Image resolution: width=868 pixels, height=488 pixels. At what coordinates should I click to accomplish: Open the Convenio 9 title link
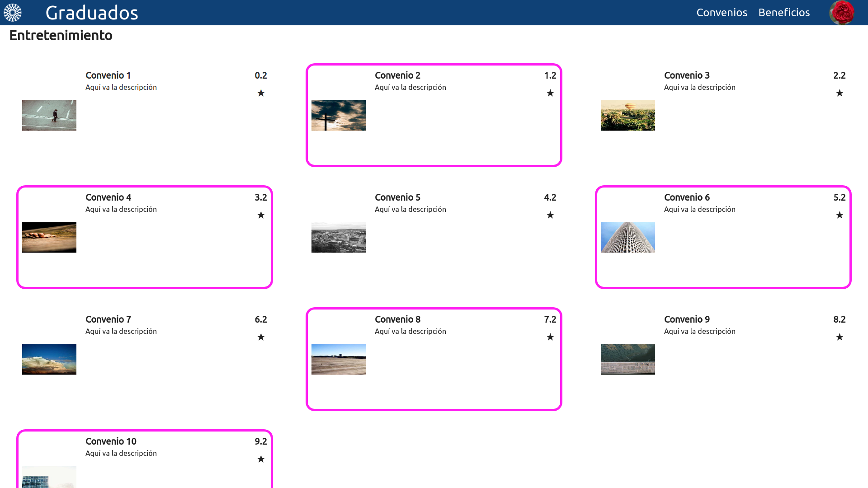pyautogui.click(x=687, y=319)
